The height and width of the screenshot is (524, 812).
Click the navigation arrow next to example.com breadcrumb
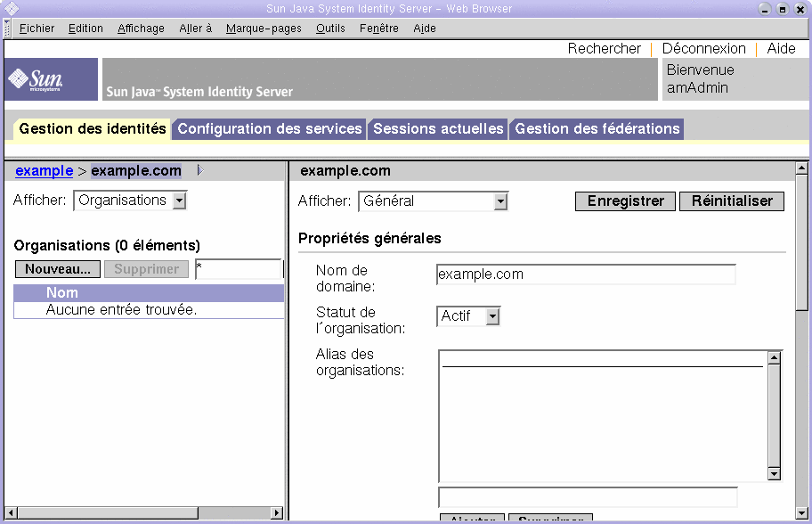point(200,170)
